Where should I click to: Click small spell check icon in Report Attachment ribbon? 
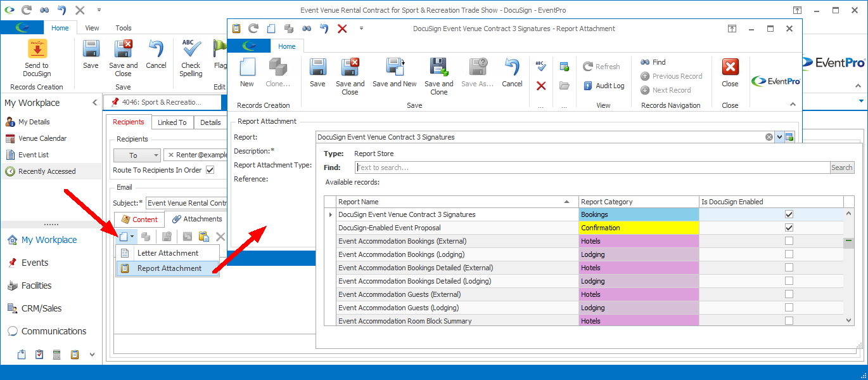tap(541, 66)
